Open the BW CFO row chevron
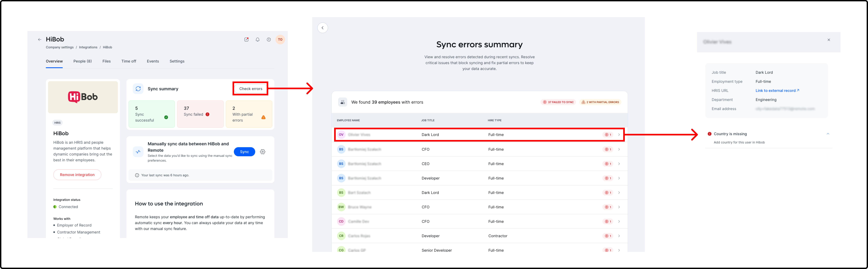 (619, 207)
